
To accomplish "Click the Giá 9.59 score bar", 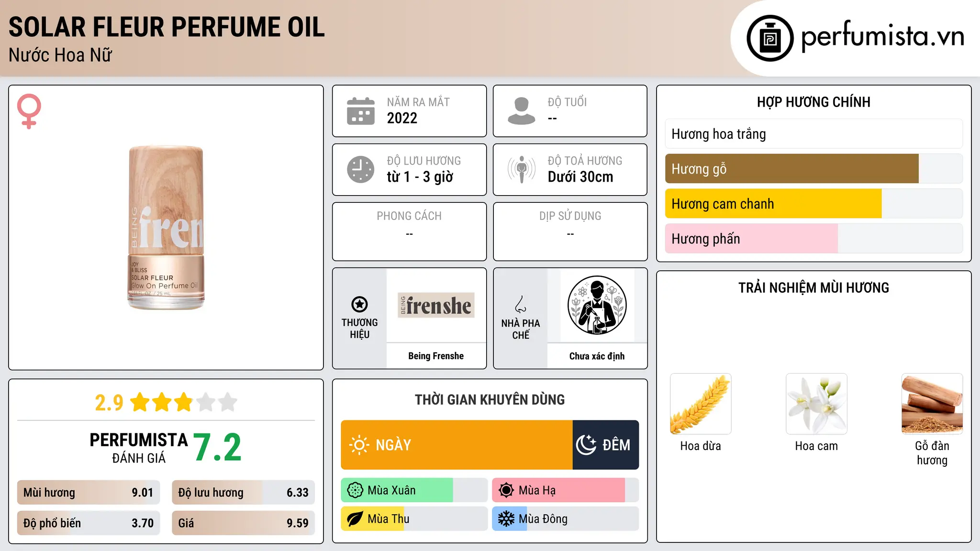I will pyautogui.click(x=243, y=523).
